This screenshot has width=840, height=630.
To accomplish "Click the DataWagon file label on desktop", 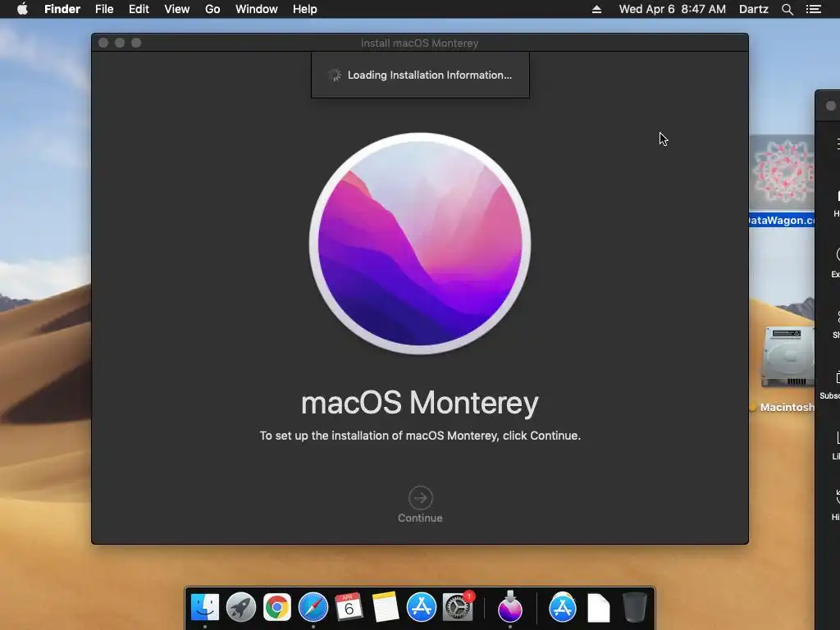I will click(x=782, y=220).
